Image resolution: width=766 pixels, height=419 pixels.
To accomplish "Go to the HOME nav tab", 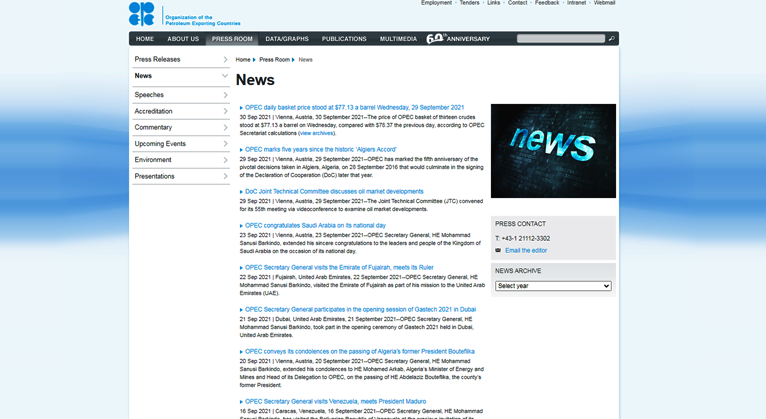I will (x=145, y=39).
